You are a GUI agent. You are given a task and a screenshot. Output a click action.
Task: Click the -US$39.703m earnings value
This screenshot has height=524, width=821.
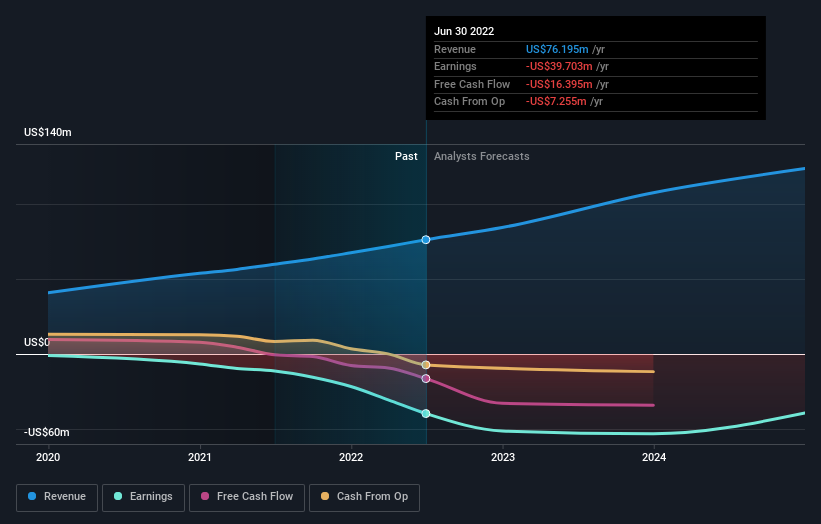(x=559, y=66)
